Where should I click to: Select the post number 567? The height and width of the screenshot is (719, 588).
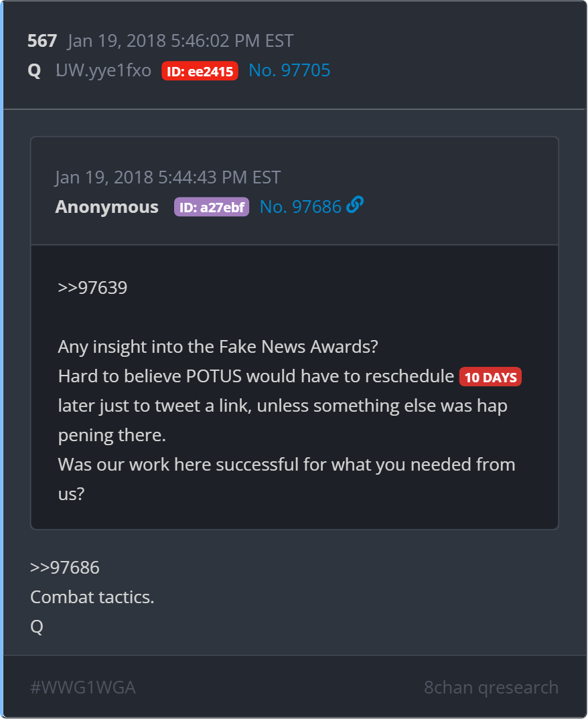42,41
